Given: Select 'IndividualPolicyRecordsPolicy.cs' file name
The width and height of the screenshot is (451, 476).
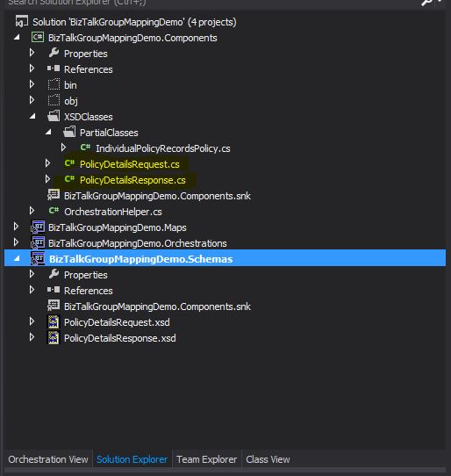Looking at the screenshot, I should [x=163, y=148].
